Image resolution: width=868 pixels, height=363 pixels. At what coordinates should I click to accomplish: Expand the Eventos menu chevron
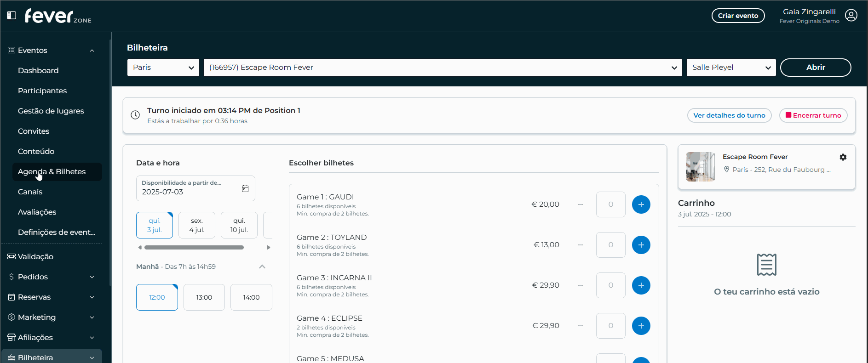click(92, 51)
